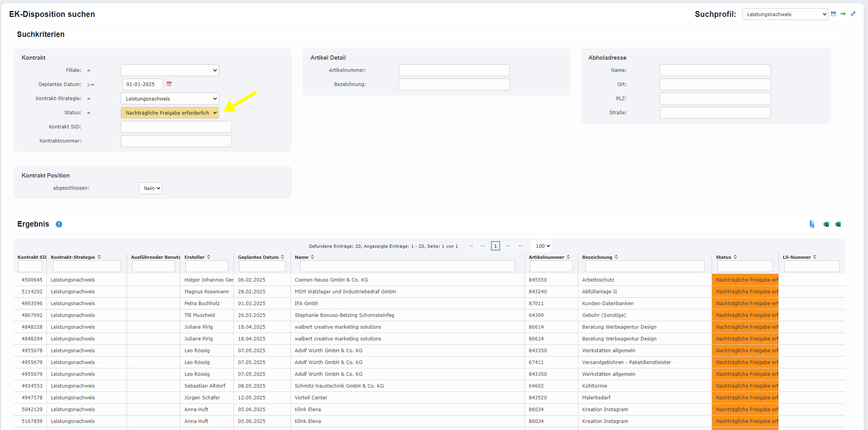Click the blue info icon next to Ergebnis
This screenshot has width=868, height=430.
(59, 224)
